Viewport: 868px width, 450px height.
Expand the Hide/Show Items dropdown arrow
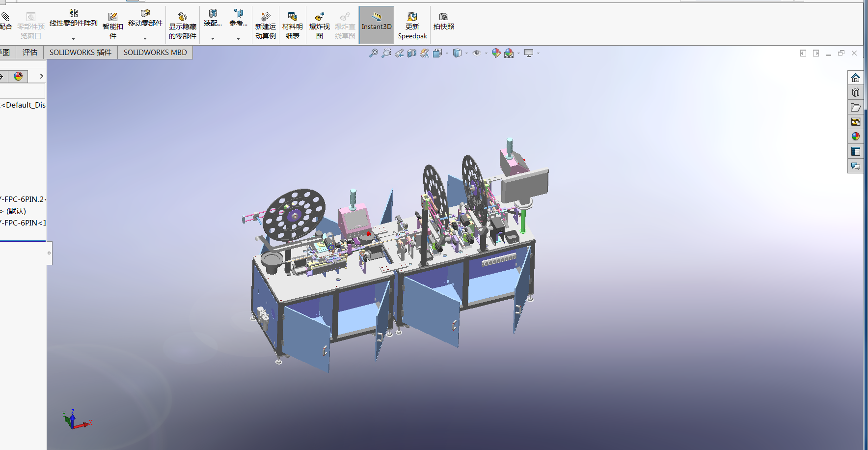pos(486,53)
